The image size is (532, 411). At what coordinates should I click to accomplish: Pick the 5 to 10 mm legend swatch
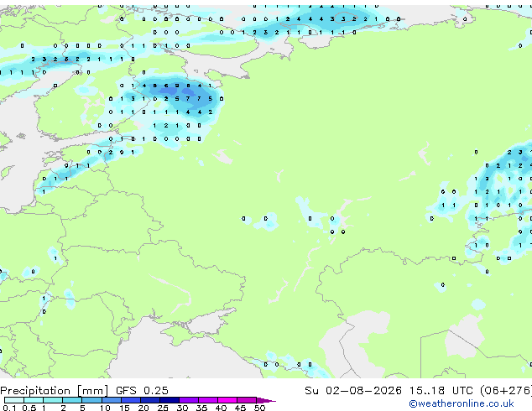coord(91,400)
